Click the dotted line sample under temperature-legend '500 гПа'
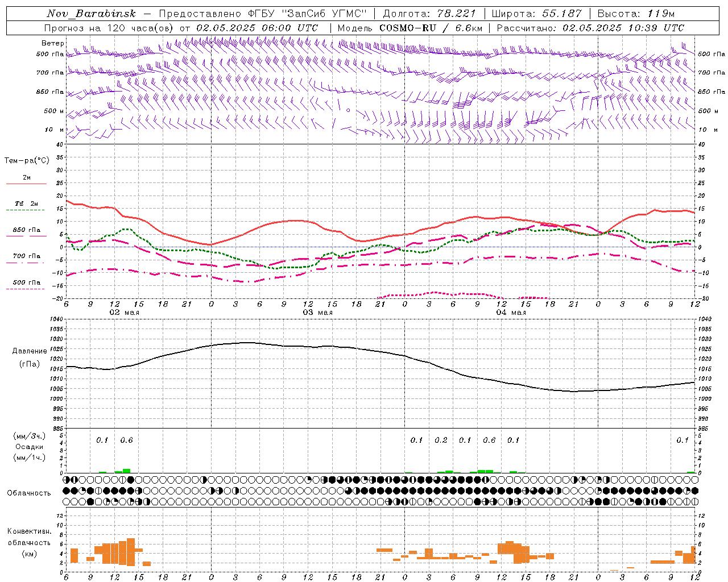This screenshot has width=728, height=582. [26, 289]
